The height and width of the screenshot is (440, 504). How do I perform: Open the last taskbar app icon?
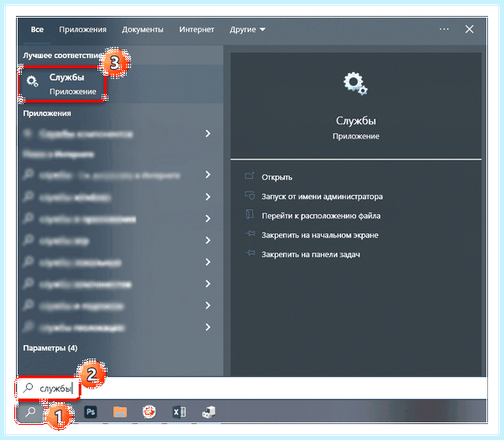click(209, 412)
